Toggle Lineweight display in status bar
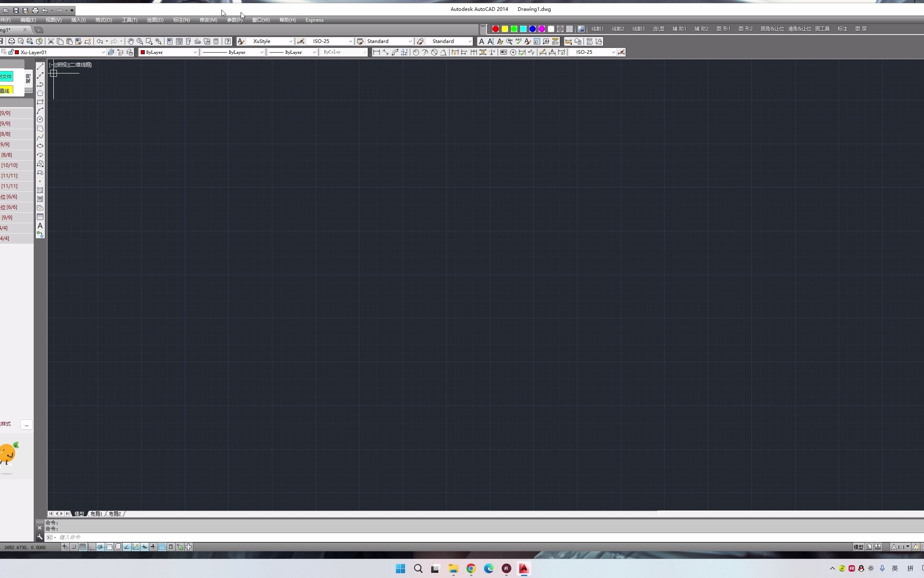Viewport: 924px width, 578px height. point(153,547)
